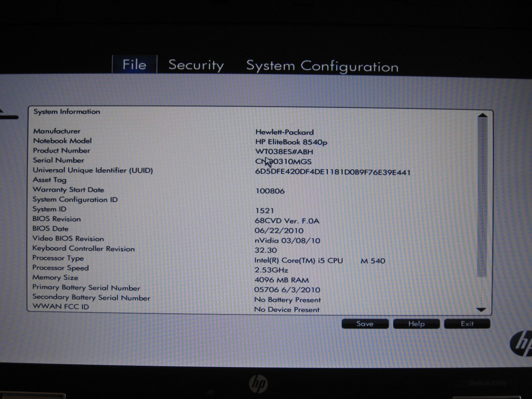Select the Processor Type entry
This screenshot has width=532, height=399.
[x=58, y=258]
